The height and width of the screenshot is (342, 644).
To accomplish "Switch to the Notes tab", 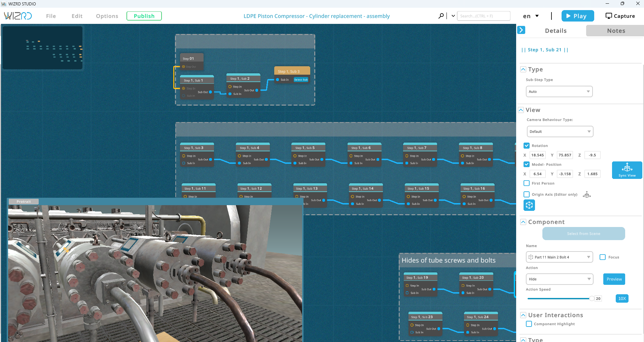I will [616, 31].
